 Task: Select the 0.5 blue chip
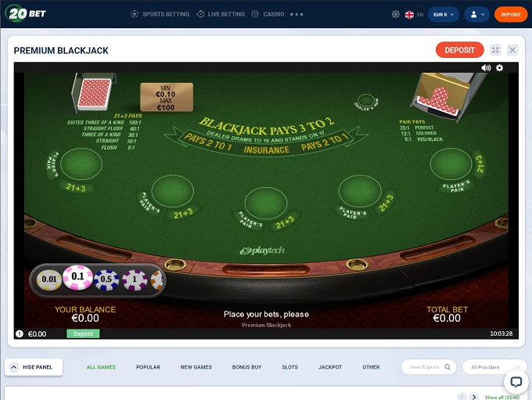click(106, 279)
